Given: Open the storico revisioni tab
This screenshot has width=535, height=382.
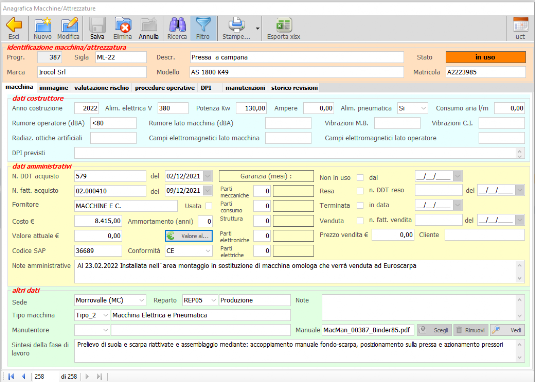Looking at the screenshot, I should (x=295, y=88).
